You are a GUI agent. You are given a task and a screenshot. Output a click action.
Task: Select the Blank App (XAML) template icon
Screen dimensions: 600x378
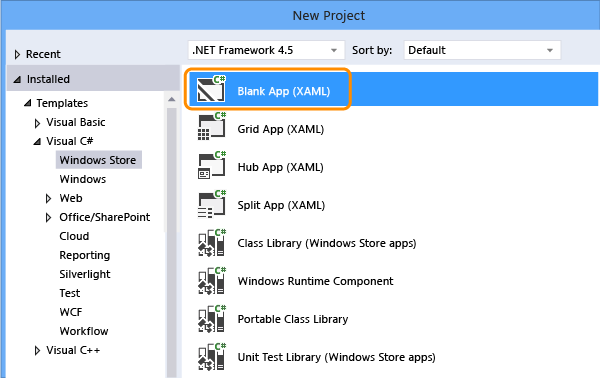(x=212, y=89)
